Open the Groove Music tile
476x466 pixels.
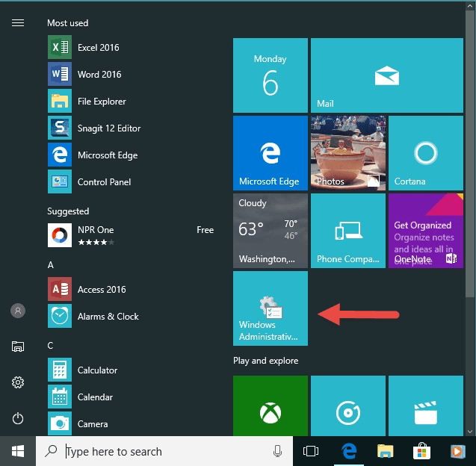coord(348,406)
